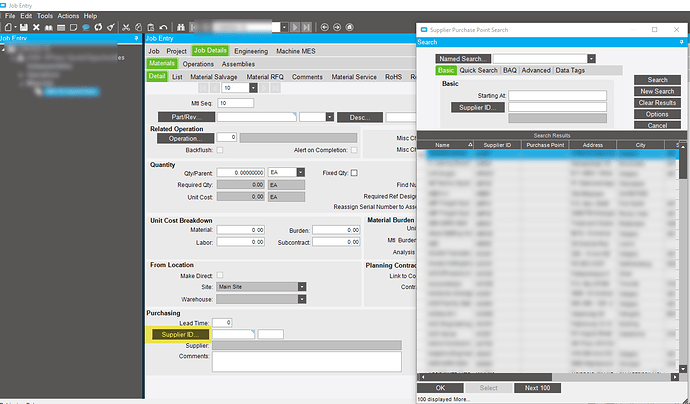Open the toolbar job number dropdown arrow
Image resolution: width=690 pixels, height=404 pixels.
284,27
